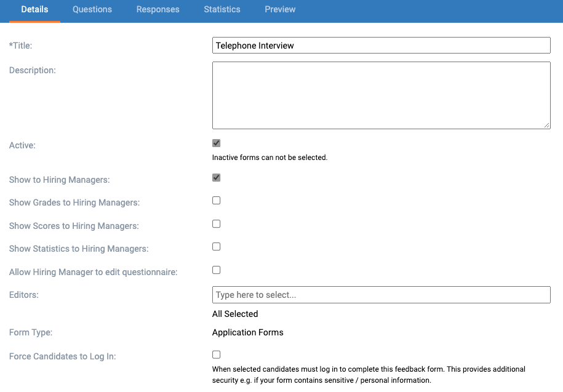
Task: Enable Show Grades to Hiring Managers
Action: 216,200
